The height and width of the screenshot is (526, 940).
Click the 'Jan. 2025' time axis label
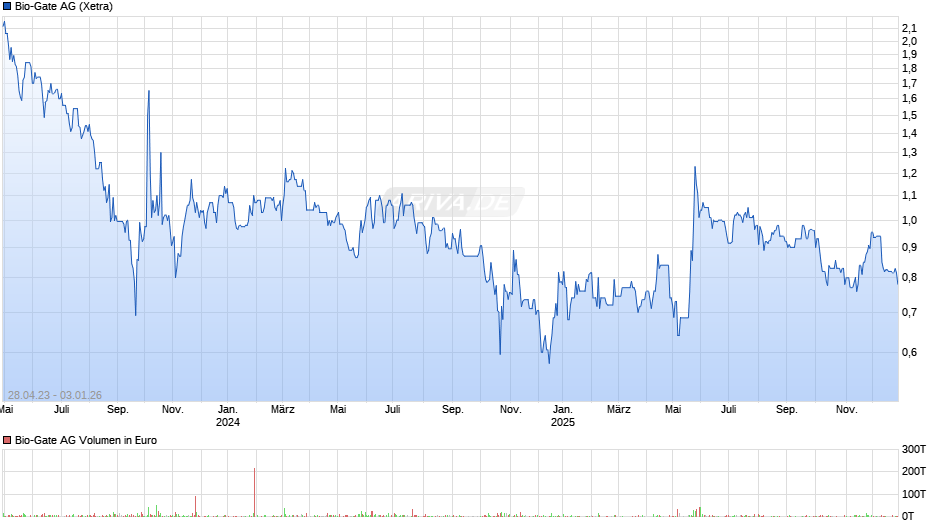pyautogui.click(x=562, y=416)
